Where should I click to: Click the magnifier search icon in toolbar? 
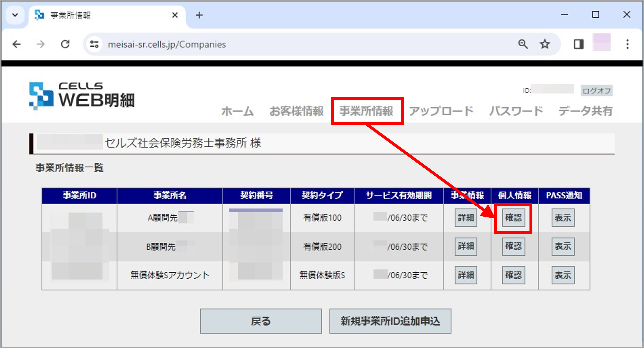[x=523, y=44]
